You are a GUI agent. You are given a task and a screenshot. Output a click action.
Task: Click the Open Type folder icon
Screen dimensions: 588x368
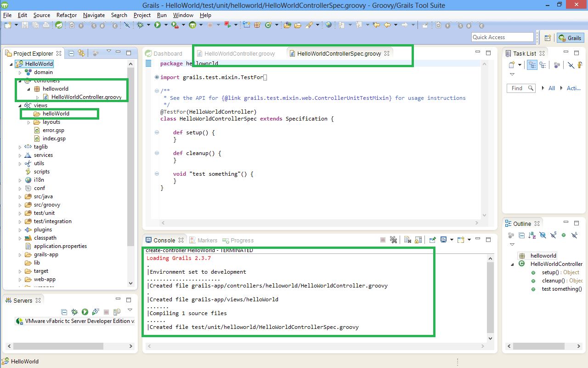pyautogui.click(x=288, y=25)
